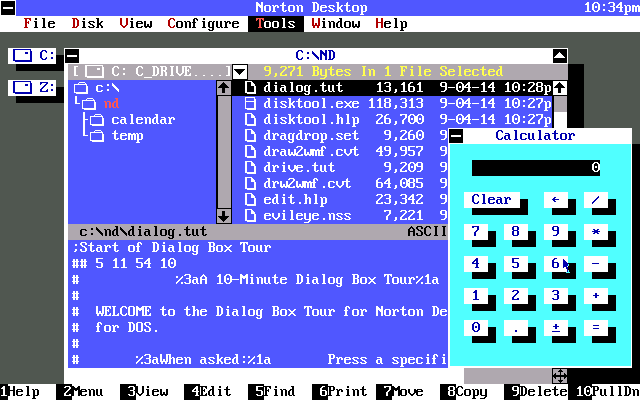Click calculator digit 3
The image size is (640, 400).
click(x=556, y=296)
